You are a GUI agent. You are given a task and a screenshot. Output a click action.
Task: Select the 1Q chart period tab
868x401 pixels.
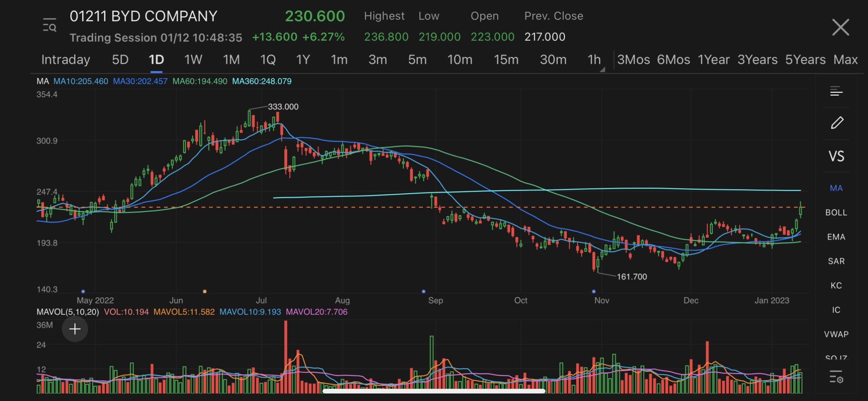(x=268, y=60)
